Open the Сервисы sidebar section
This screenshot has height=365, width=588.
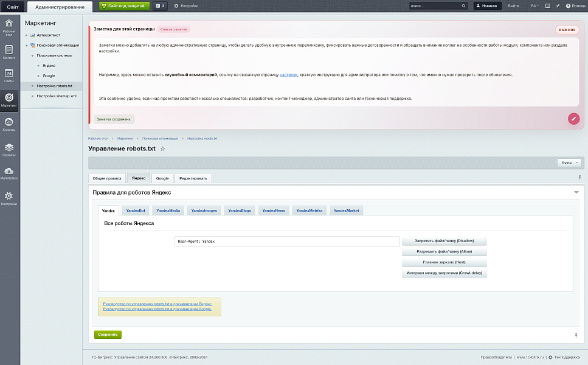(9, 149)
